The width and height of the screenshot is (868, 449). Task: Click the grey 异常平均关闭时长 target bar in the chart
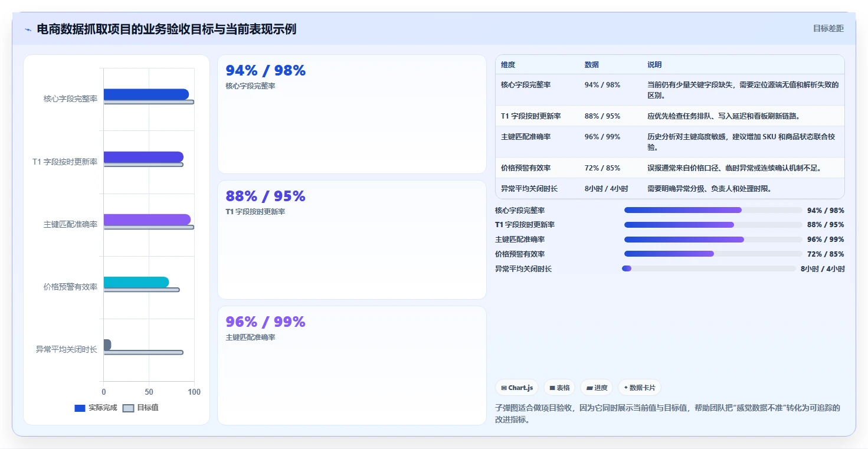[x=143, y=352]
